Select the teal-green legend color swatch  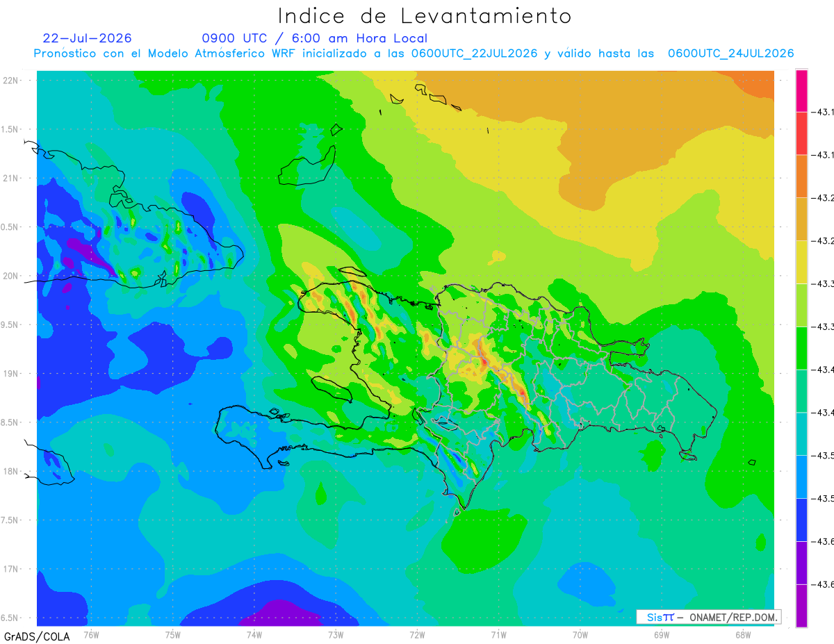coord(801,391)
